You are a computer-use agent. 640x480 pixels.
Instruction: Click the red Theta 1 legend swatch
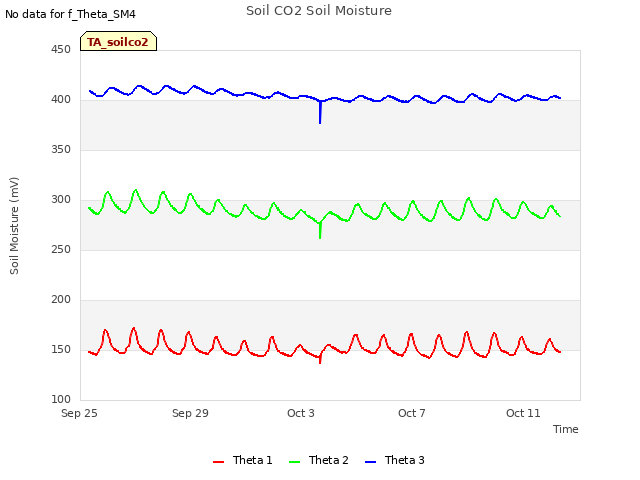coord(219,462)
